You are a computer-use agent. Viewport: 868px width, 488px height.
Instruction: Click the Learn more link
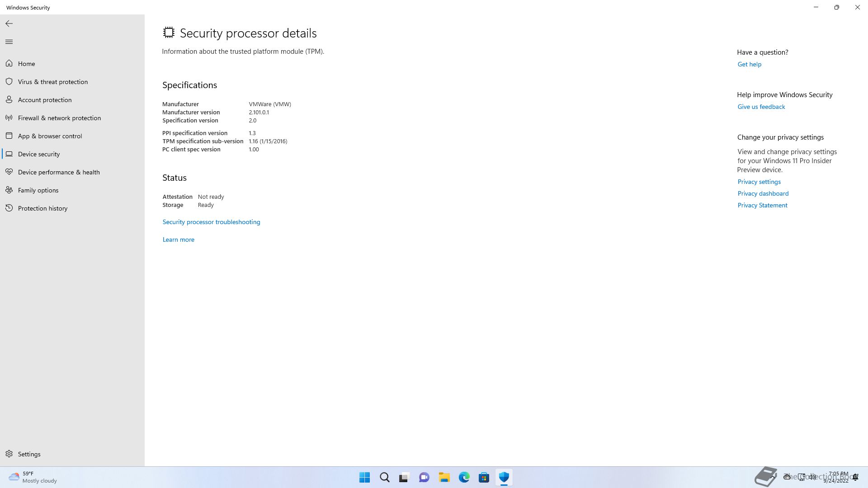coord(178,239)
